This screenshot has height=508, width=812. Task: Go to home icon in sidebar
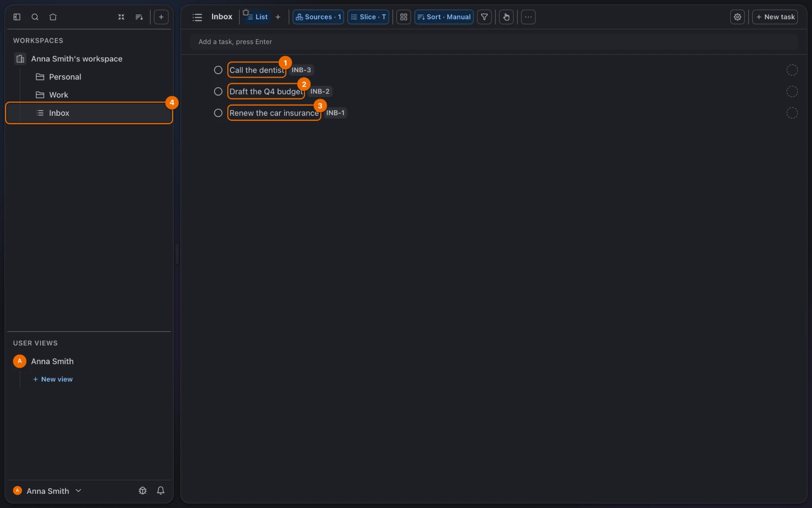tap(53, 17)
